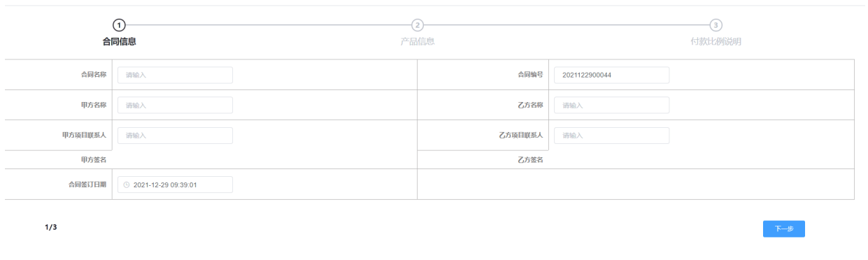868x260 pixels.
Task: Click the clock icon in date field
Action: 127,185
